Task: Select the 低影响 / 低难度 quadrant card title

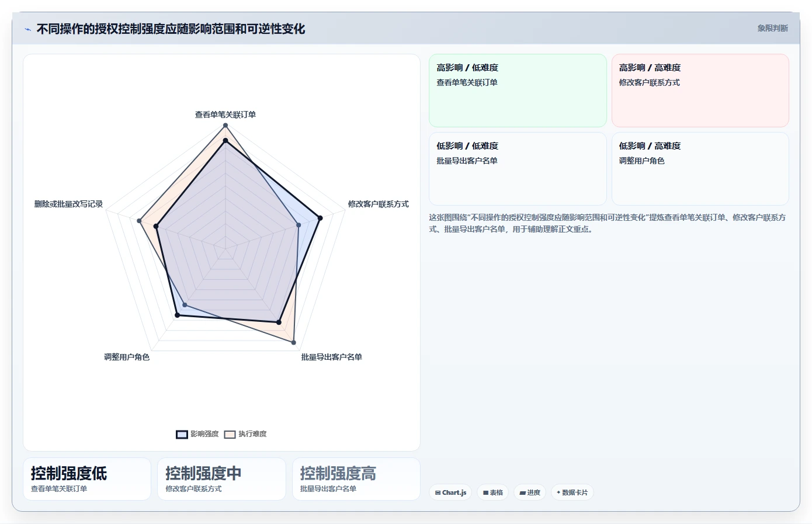Action: (467, 146)
